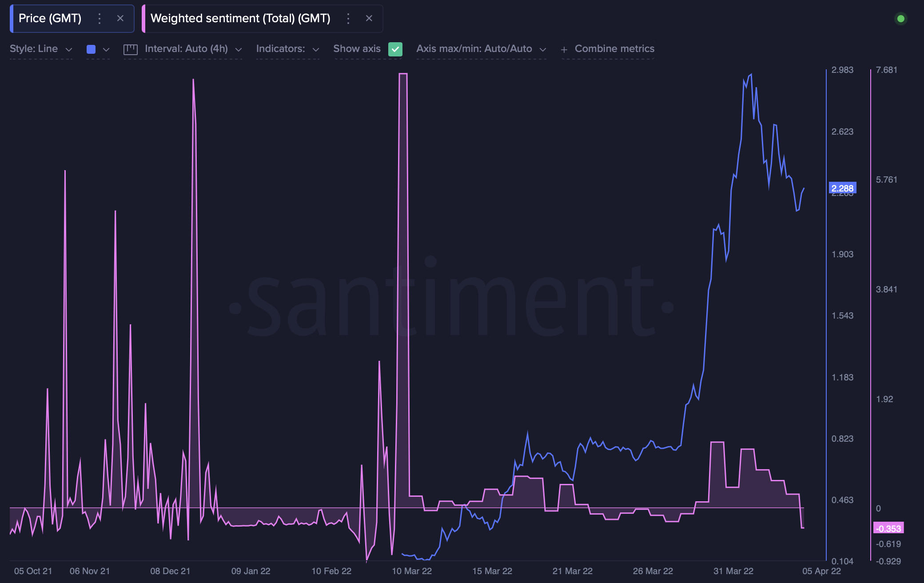Remove Weighted sentiment metric with X icon
Screen dimensions: 924x583
369,19
